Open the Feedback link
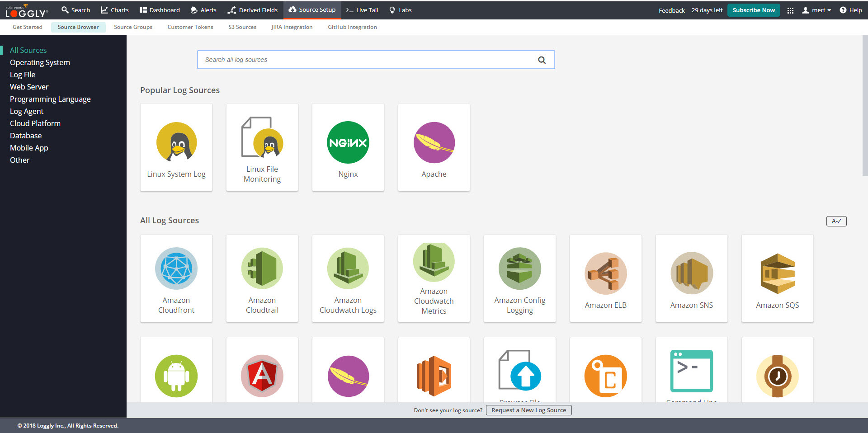This screenshot has width=868, height=433. click(671, 10)
